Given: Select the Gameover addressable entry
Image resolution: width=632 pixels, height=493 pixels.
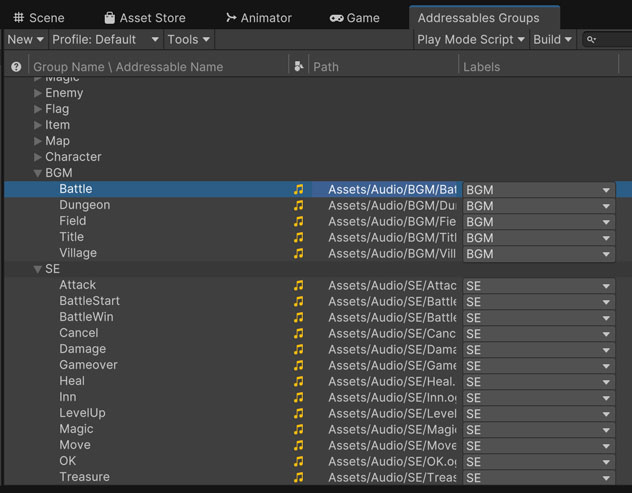Looking at the screenshot, I should (88, 365).
